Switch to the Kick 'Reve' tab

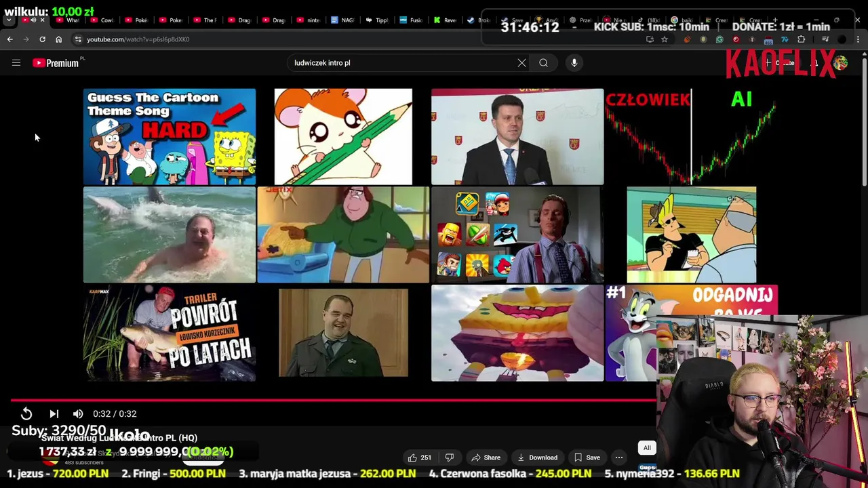point(446,20)
